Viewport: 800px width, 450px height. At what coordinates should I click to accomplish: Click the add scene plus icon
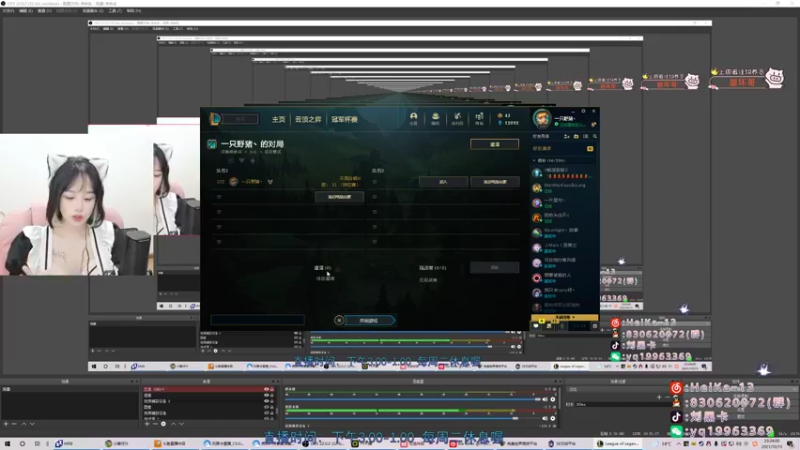click(6, 423)
